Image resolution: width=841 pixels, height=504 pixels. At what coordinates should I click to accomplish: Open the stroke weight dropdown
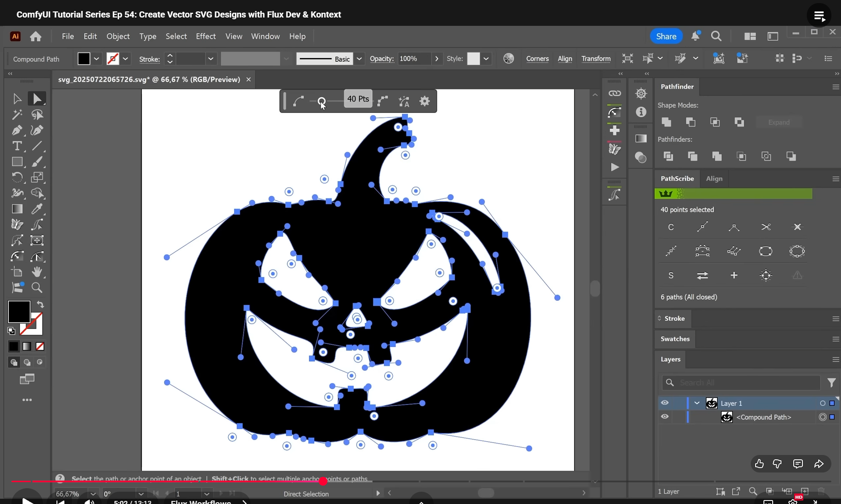click(211, 59)
